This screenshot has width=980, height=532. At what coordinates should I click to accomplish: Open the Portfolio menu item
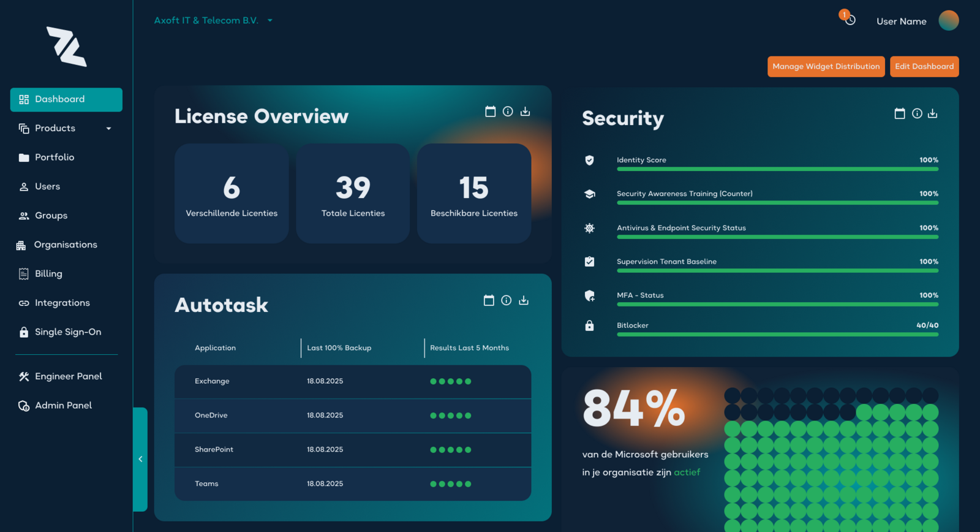(66, 158)
